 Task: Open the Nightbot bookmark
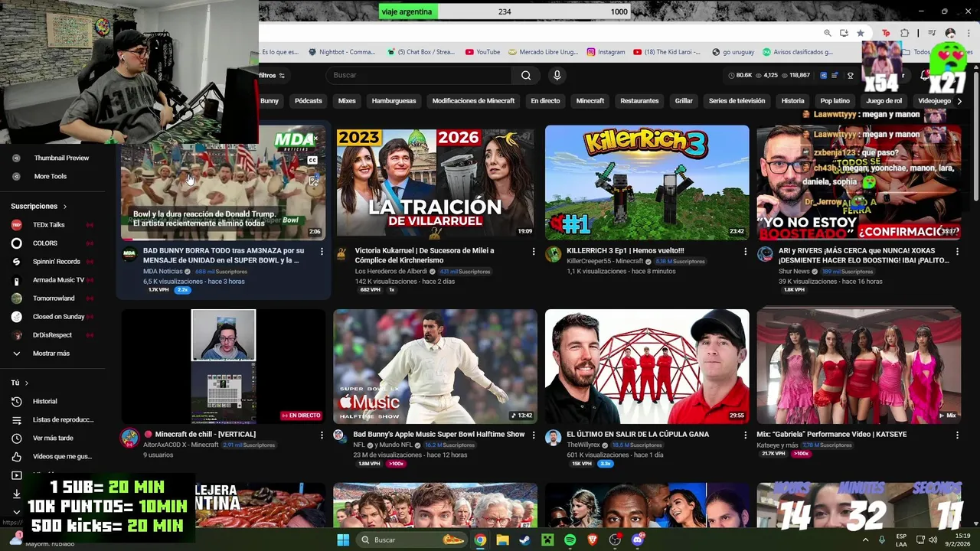click(342, 52)
